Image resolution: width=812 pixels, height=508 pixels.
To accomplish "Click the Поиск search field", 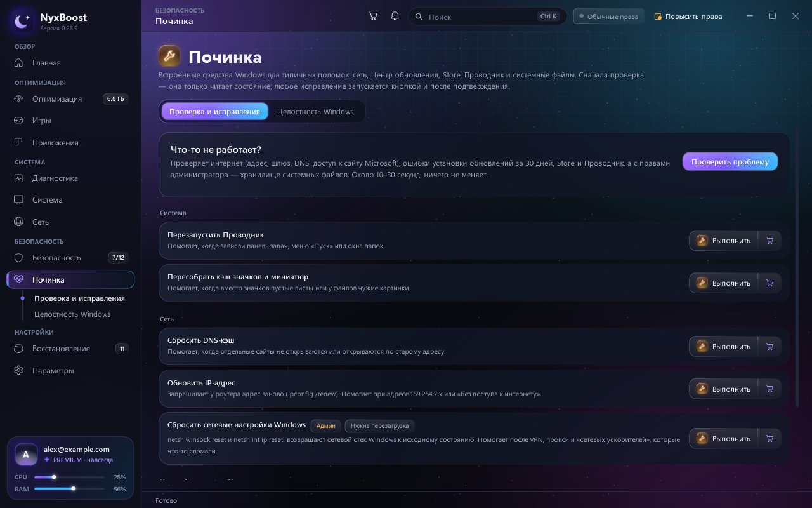I will [487, 17].
